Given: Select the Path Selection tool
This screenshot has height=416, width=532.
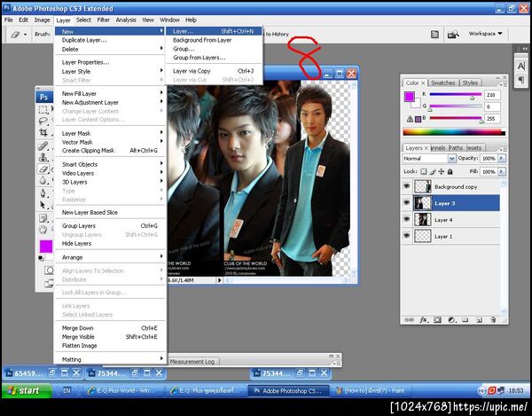Looking at the screenshot, I should pos(43,205).
